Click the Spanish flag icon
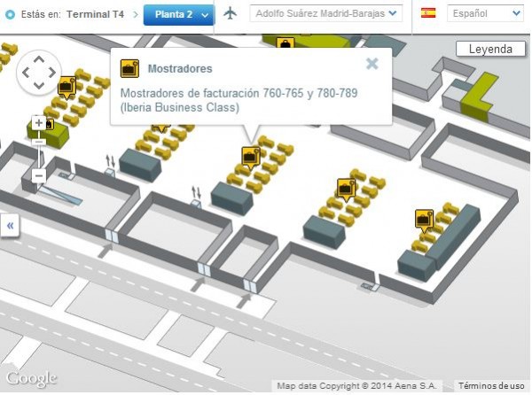532x395 pixels. click(x=428, y=13)
